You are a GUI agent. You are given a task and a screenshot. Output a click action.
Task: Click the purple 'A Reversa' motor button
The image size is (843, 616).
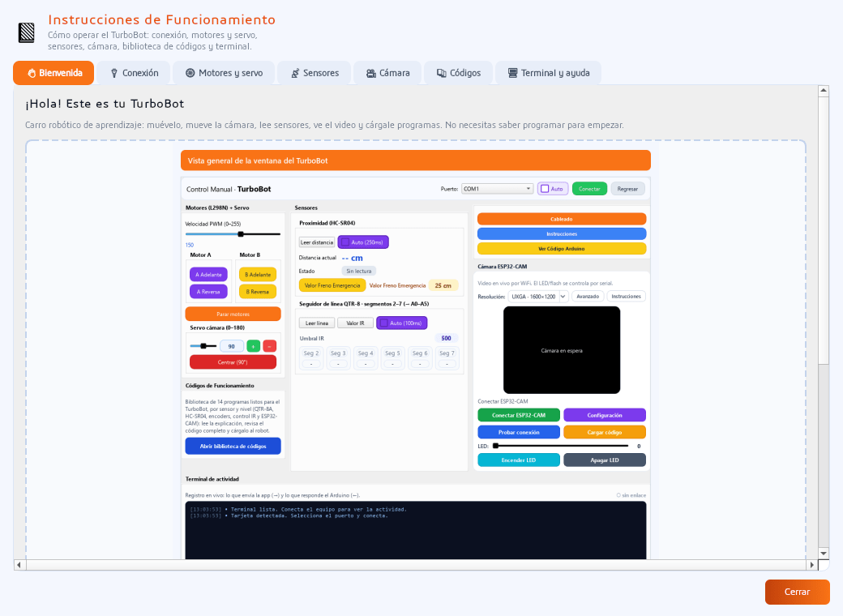[208, 292]
